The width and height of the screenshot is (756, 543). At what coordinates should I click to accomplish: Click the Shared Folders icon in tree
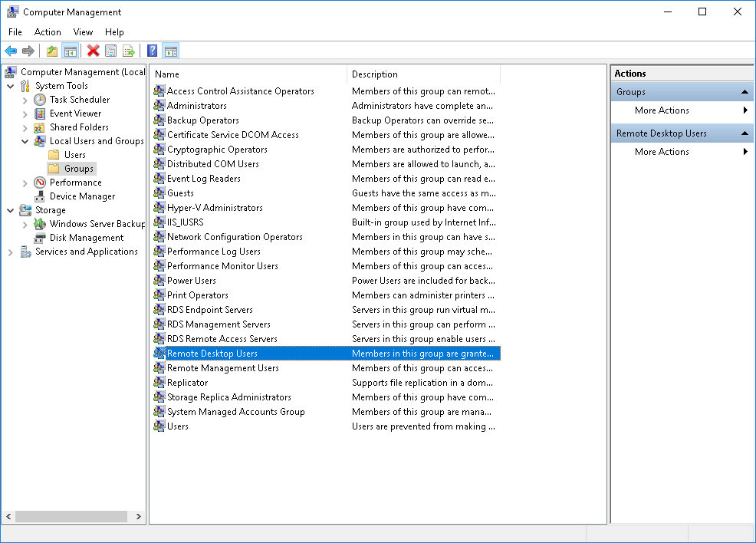(40, 128)
